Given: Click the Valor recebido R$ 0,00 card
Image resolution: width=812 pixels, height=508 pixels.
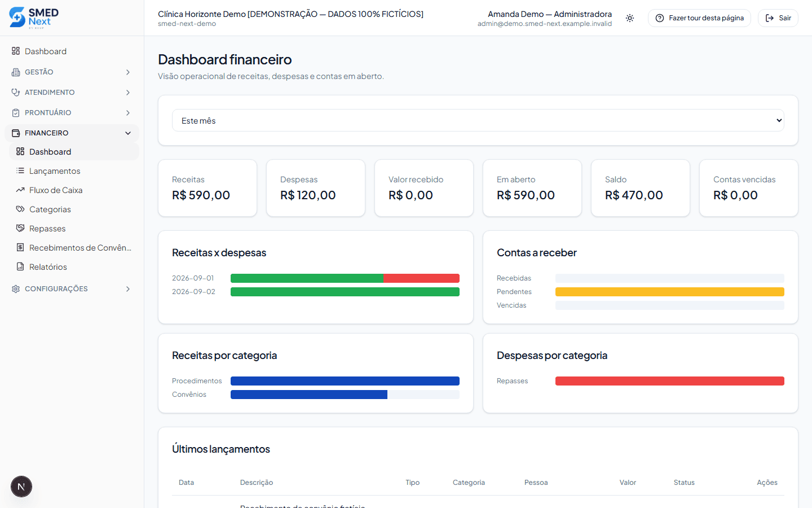Looking at the screenshot, I should pyautogui.click(x=424, y=188).
